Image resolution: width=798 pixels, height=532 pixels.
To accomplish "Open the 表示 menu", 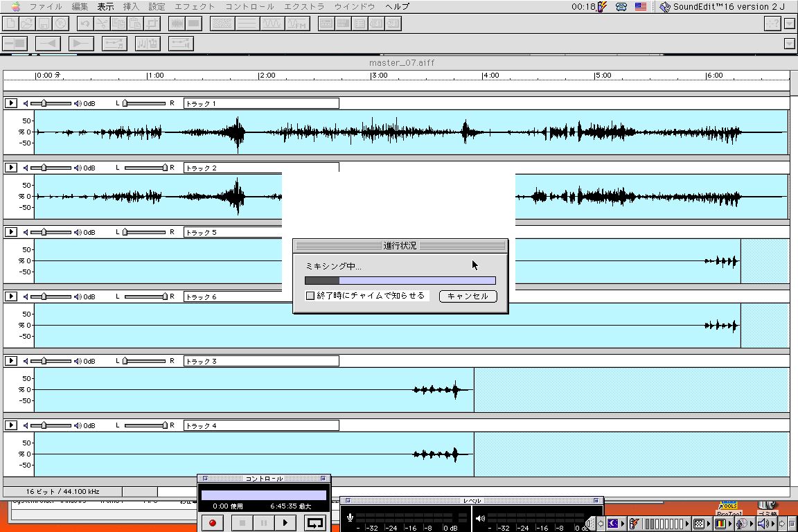I will click(x=105, y=7).
